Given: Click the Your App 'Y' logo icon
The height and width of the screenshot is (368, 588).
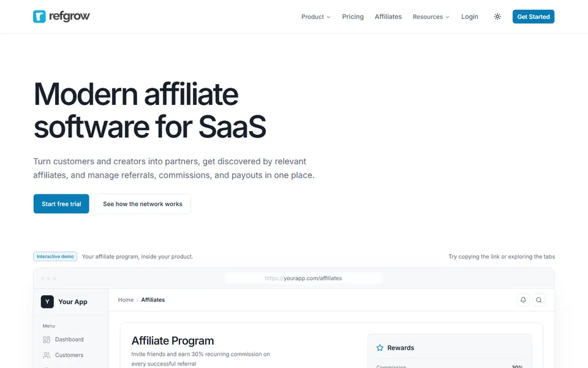Looking at the screenshot, I should click(47, 302).
